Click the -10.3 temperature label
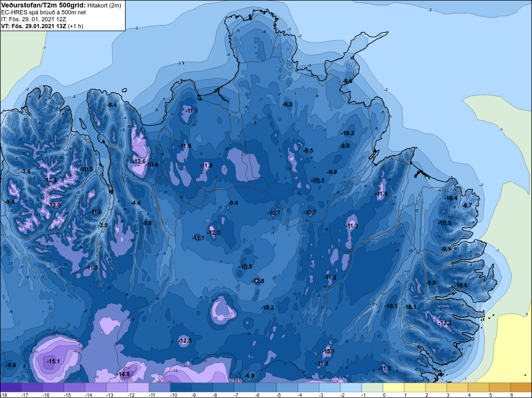 pyautogui.click(x=445, y=223)
